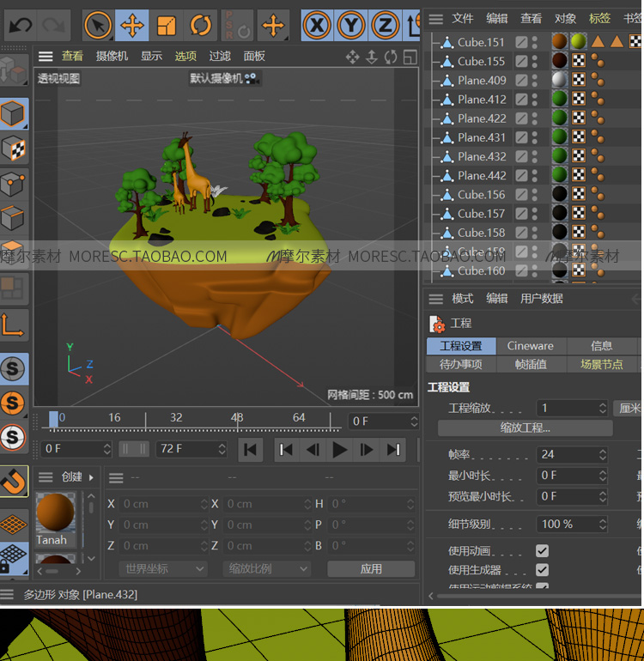Open the 厘米 unit dropdown
Screen dimensions: 644x661
pos(629,408)
